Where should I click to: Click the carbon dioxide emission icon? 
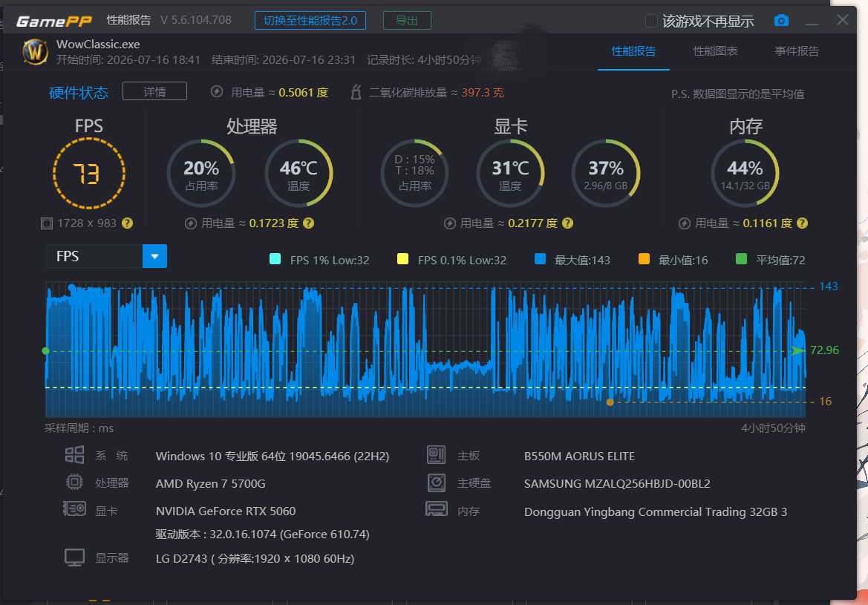pyautogui.click(x=356, y=92)
